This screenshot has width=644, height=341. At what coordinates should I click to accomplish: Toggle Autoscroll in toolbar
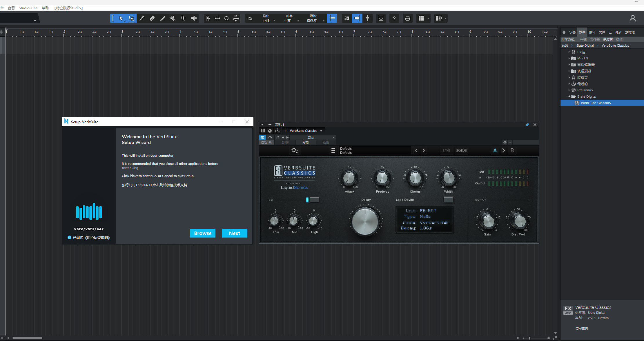point(357,18)
